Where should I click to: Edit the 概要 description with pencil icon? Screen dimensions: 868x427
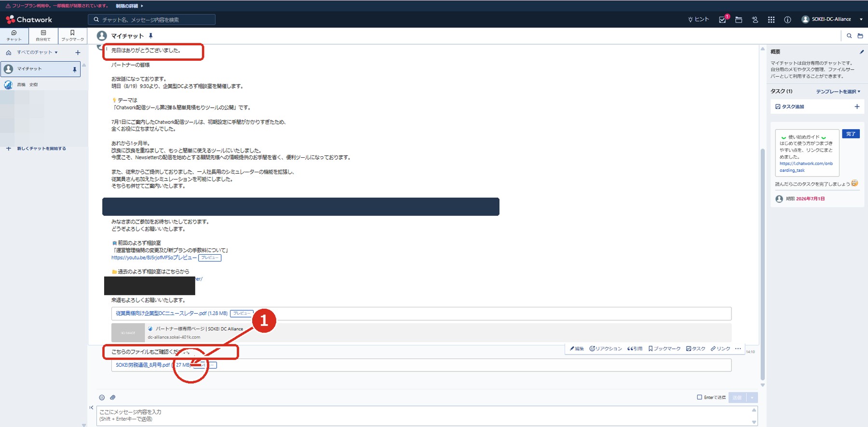(862, 52)
